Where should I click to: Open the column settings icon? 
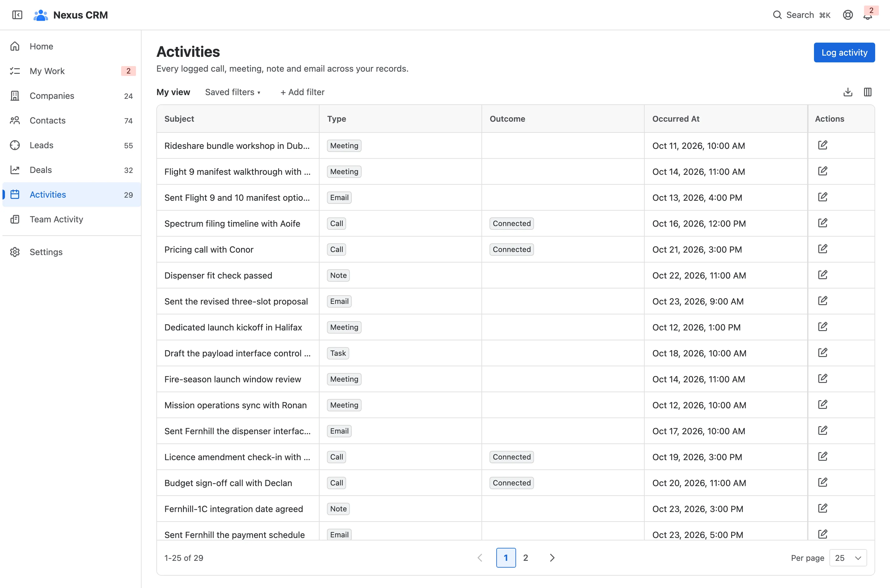(x=867, y=92)
